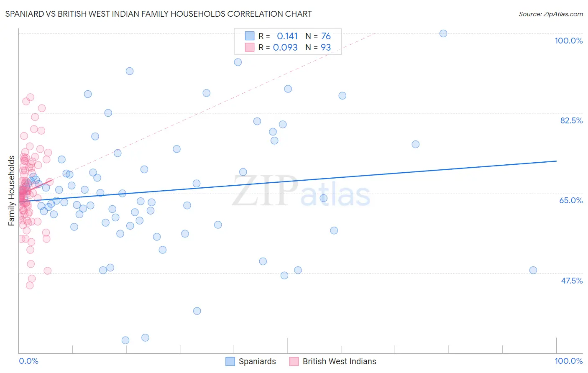
Task: Select the lowest blue data point near bottom
Action: tap(125, 340)
